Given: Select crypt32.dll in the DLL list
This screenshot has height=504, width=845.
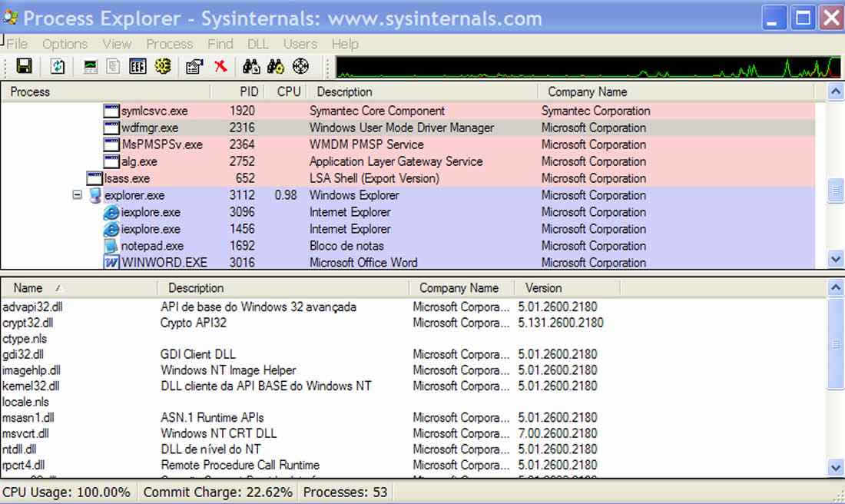Looking at the screenshot, I should click(x=28, y=323).
